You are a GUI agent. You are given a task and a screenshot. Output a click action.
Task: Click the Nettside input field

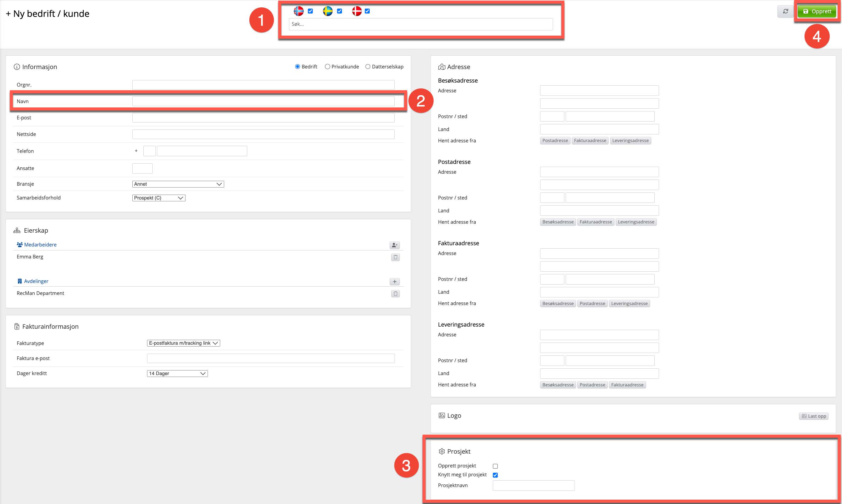tap(263, 134)
